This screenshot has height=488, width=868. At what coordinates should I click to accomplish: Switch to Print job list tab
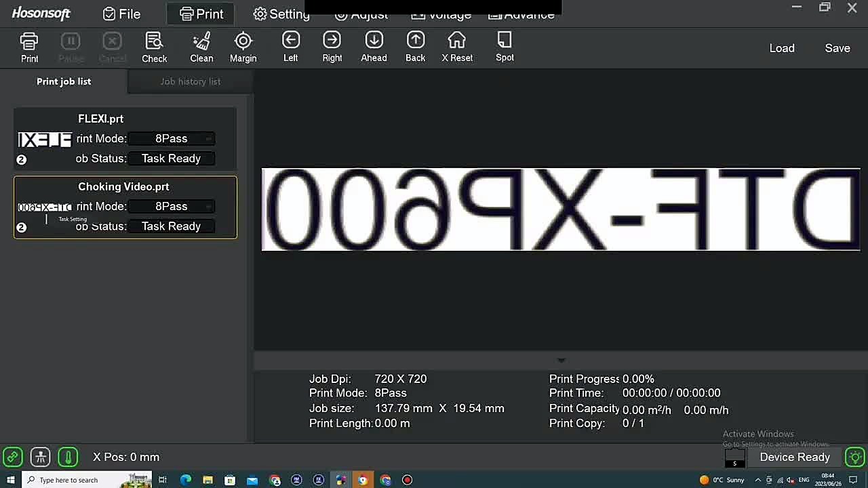click(x=64, y=81)
